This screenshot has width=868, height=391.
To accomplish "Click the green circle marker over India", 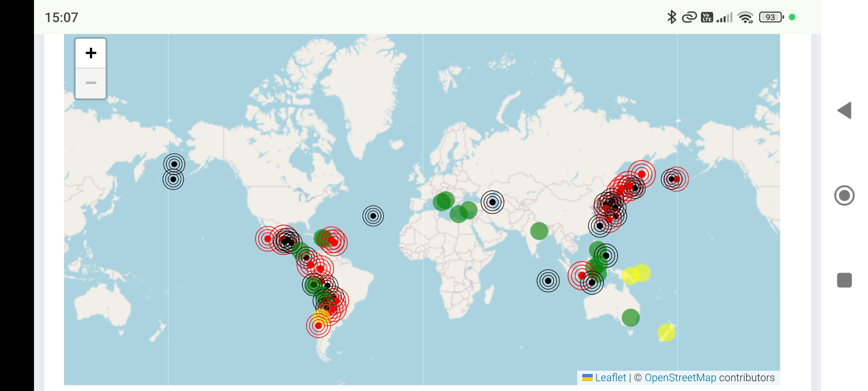I will click(x=539, y=231).
